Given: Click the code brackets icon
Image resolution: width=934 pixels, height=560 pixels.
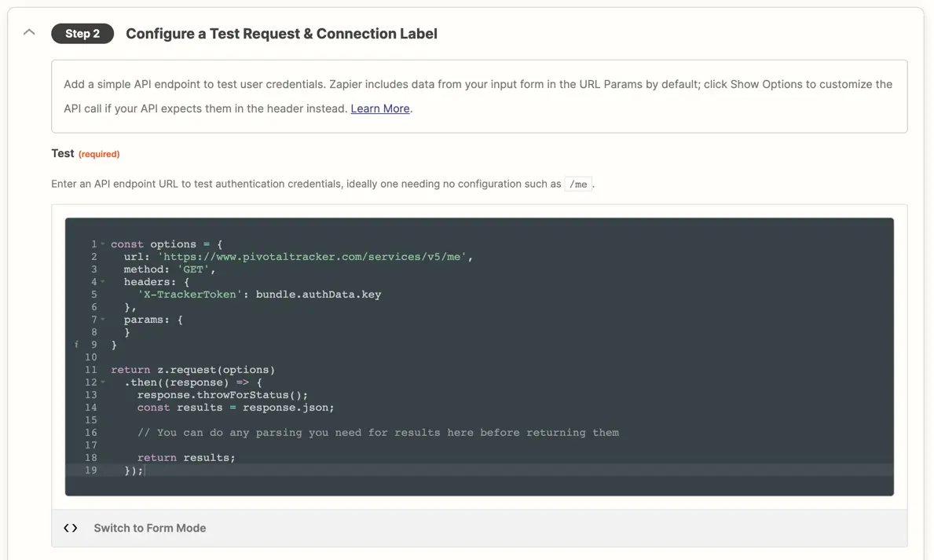Looking at the screenshot, I should click(70, 528).
